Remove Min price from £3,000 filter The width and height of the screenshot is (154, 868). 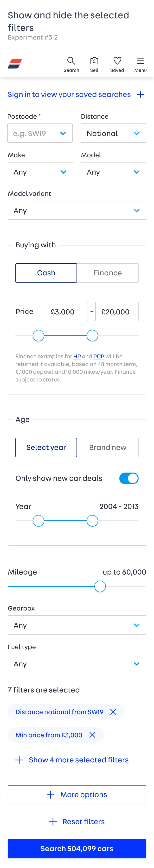point(92,735)
